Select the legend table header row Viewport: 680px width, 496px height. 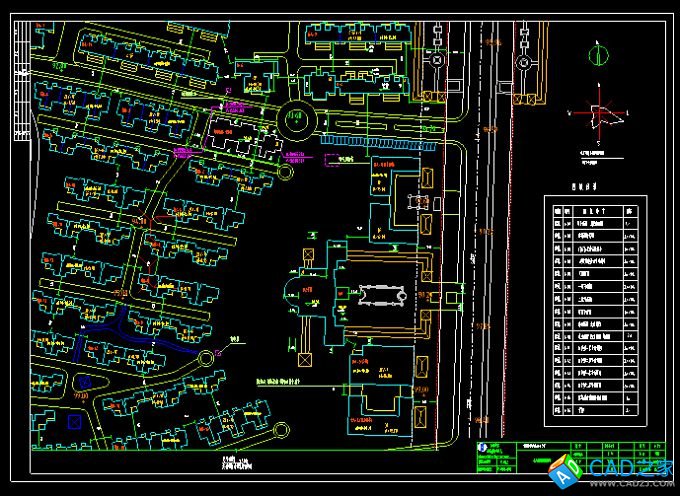[x=594, y=211]
